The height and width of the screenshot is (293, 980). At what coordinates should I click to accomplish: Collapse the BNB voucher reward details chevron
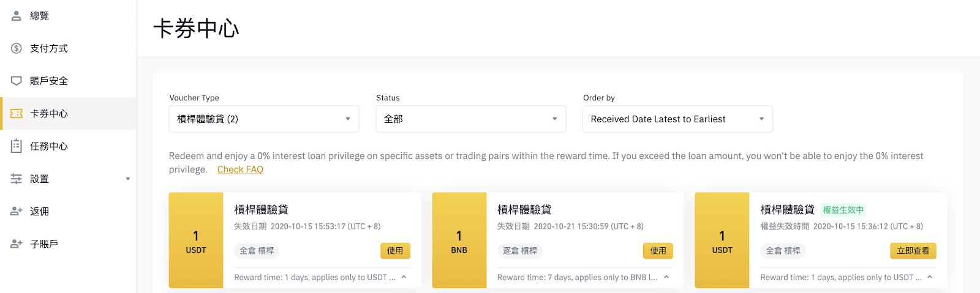point(666,277)
